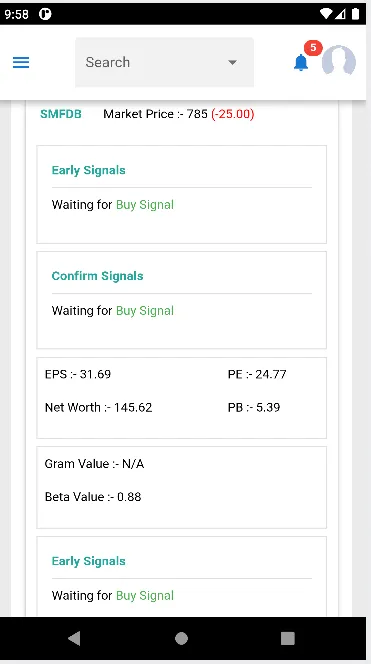
Task: Tap Buy Signal in first Early Signals card
Action: [x=145, y=205]
